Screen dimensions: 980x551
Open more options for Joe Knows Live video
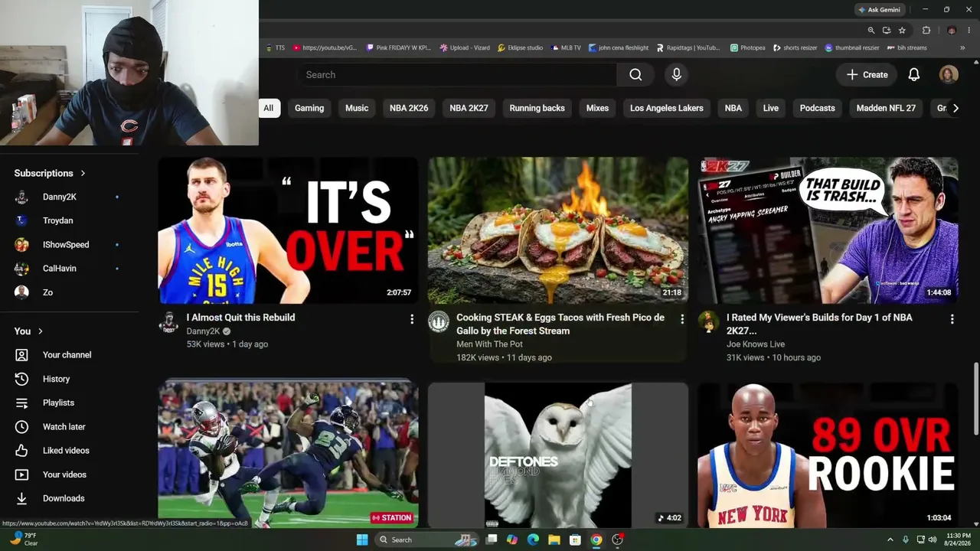[x=952, y=319]
